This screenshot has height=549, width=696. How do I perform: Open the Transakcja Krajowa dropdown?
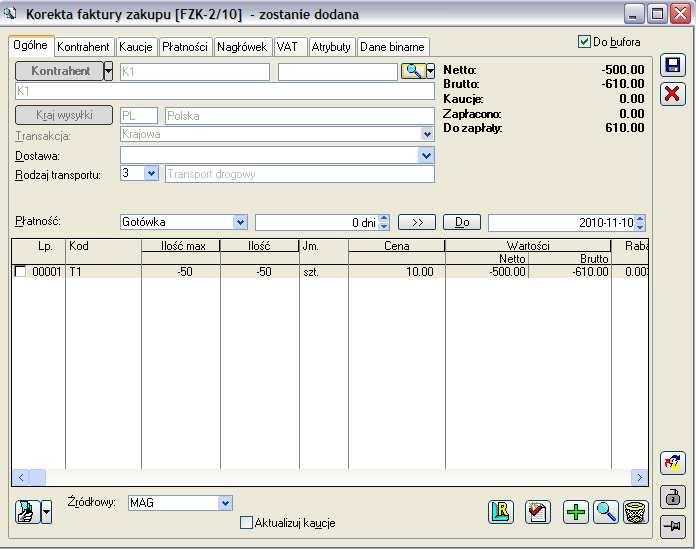point(427,134)
